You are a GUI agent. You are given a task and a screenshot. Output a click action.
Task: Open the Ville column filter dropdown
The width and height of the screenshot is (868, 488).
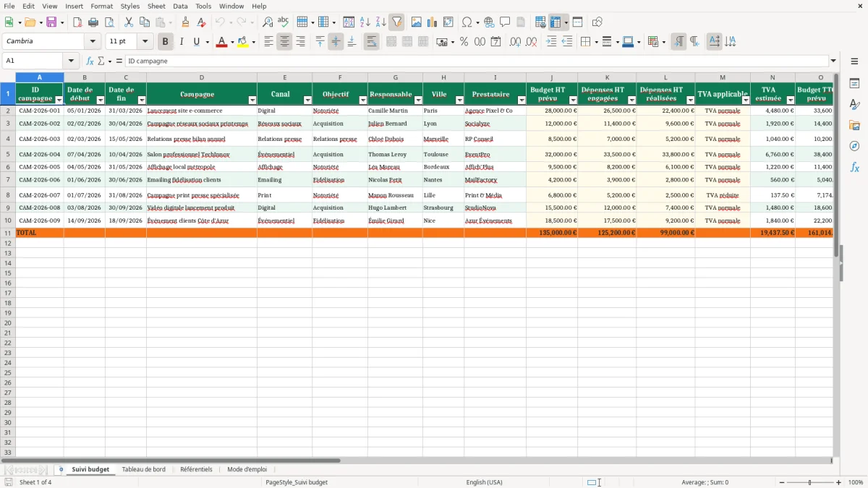coord(459,100)
